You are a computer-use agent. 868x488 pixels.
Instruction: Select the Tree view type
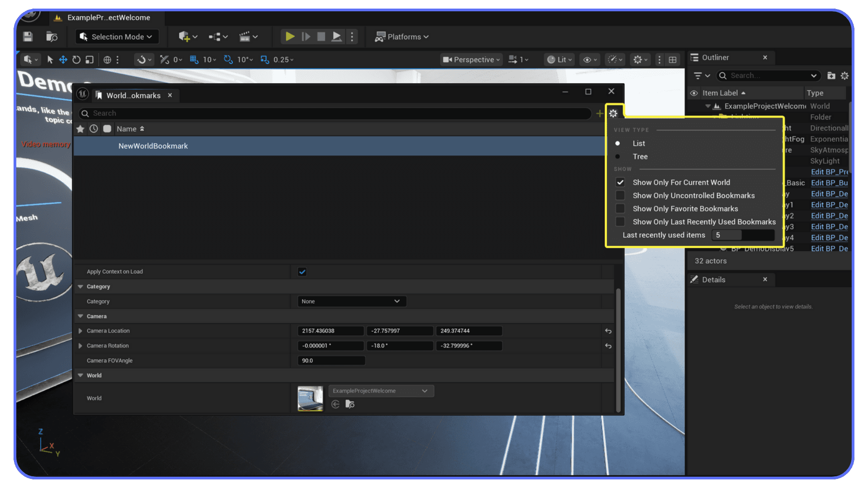click(618, 156)
